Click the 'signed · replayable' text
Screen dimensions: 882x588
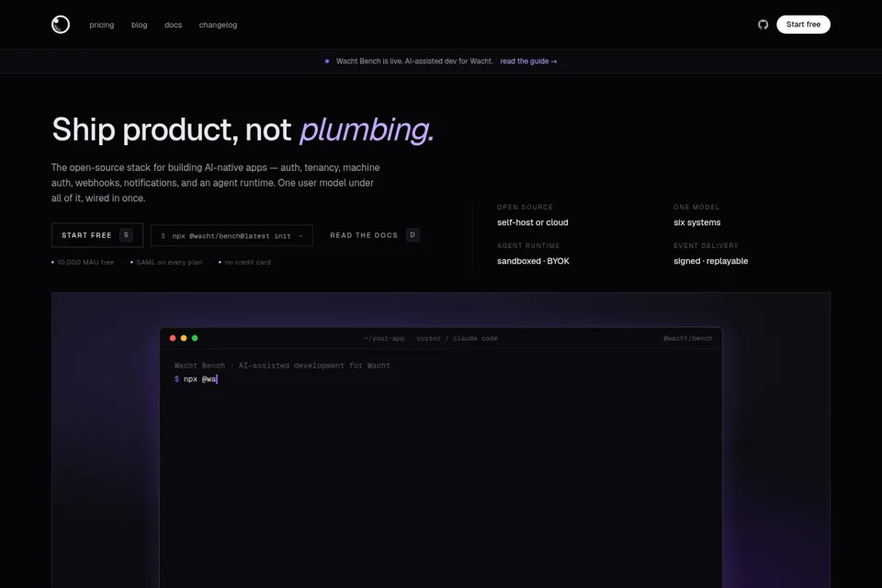(x=710, y=261)
